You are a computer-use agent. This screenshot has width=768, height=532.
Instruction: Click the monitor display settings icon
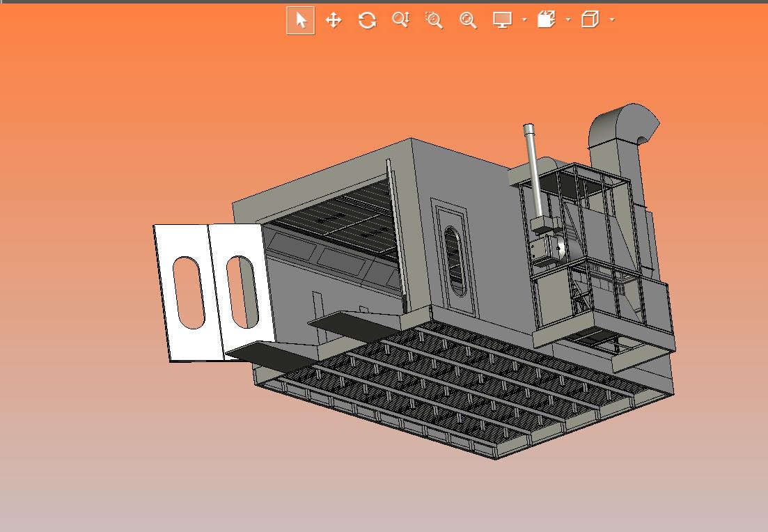pyautogui.click(x=503, y=20)
